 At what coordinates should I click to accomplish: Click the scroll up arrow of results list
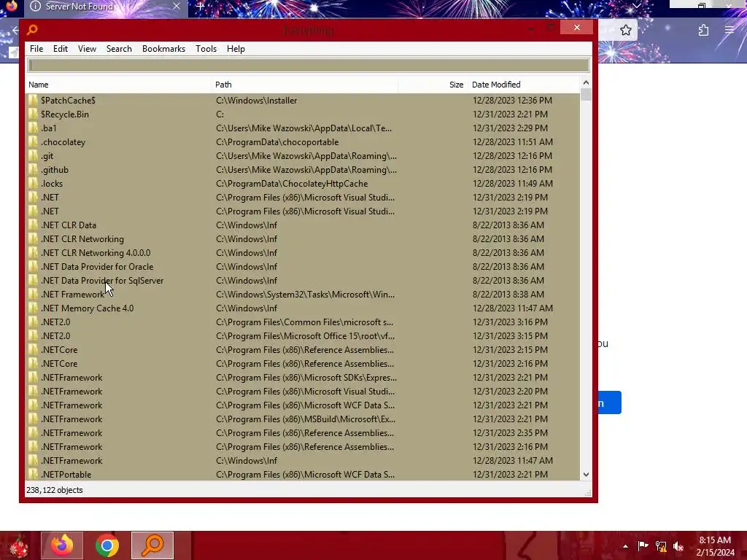[586, 83]
